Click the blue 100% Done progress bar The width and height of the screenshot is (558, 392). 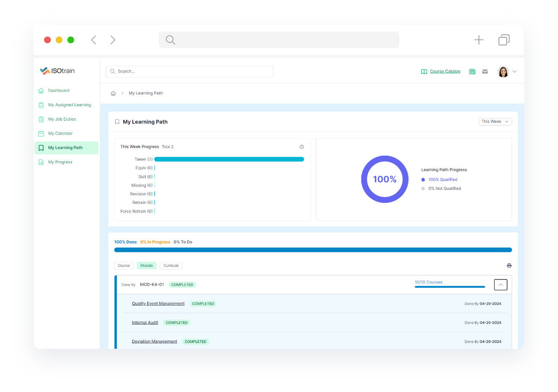coord(313,250)
